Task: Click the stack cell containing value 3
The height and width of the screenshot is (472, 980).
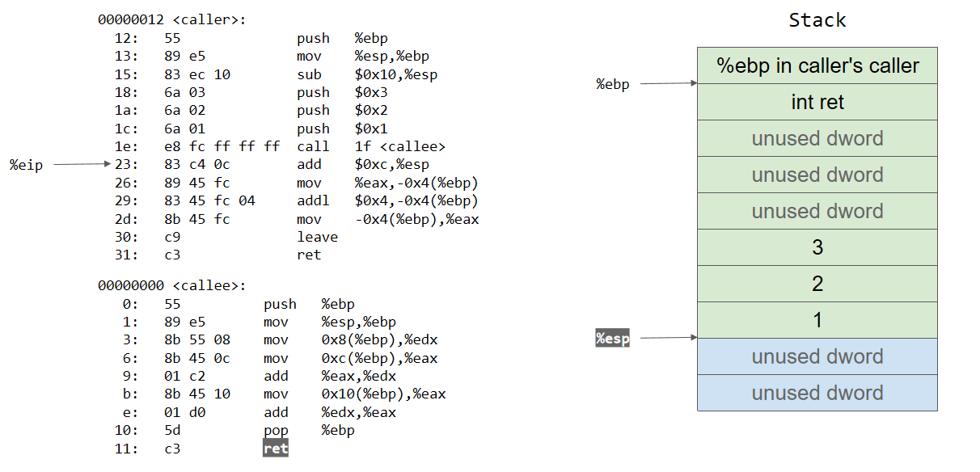Action: [817, 247]
